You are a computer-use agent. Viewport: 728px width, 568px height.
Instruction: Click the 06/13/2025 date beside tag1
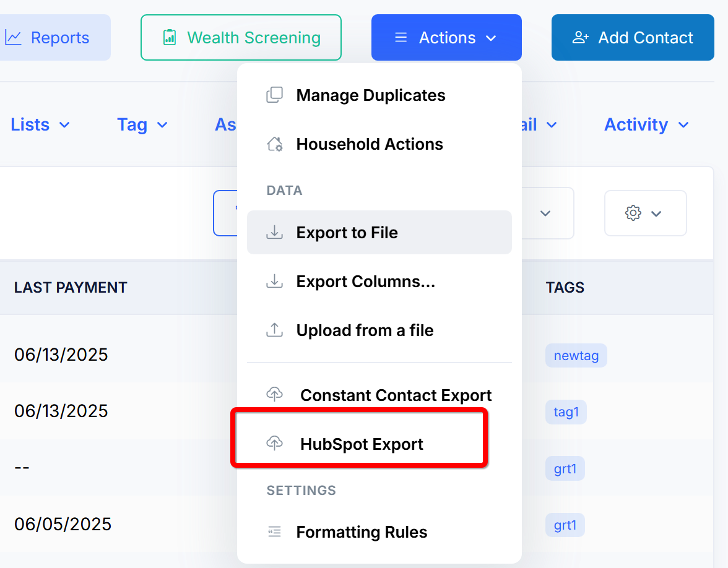click(61, 411)
